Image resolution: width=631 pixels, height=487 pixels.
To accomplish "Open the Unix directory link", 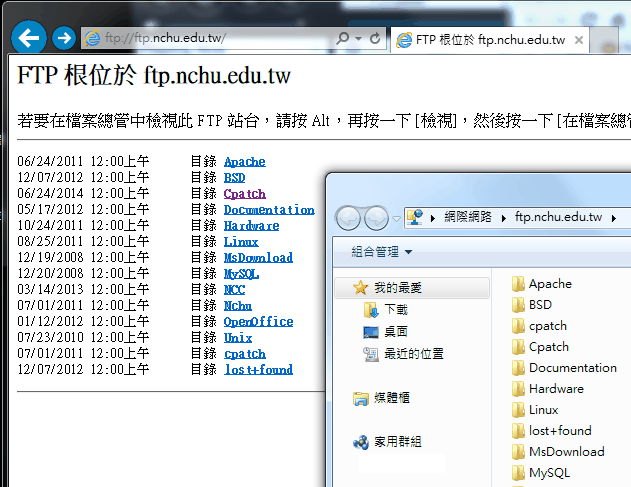I will tap(238, 338).
